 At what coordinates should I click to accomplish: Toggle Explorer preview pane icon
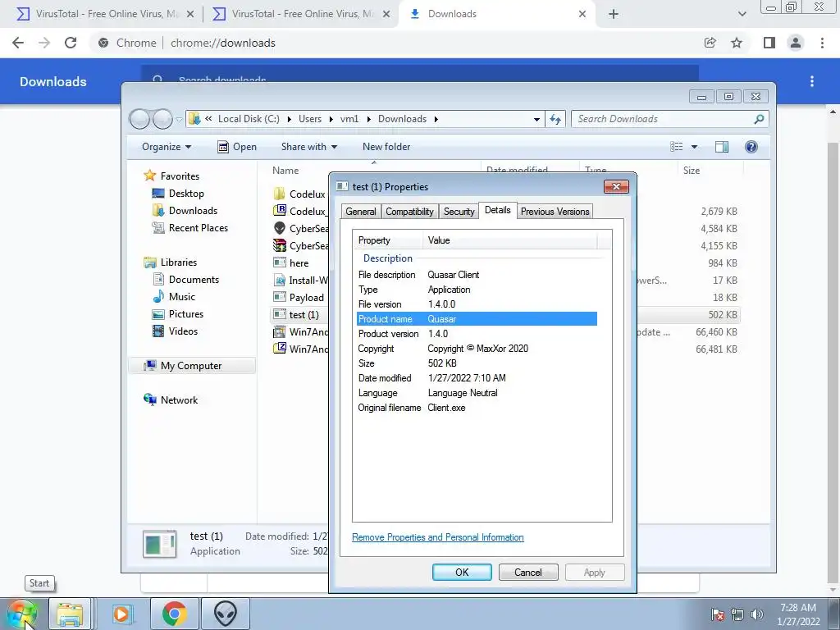tap(722, 147)
